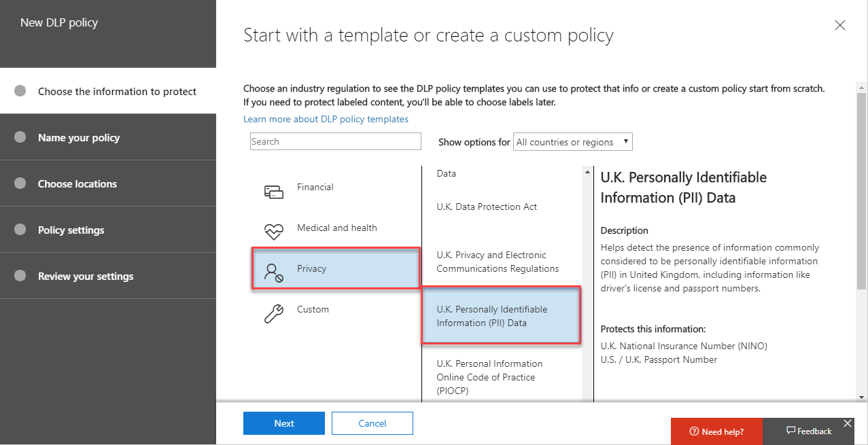This screenshot has height=445, width=868.
Task: Click the main page vertical scrollbar thumb
Action: pos(861,192)
